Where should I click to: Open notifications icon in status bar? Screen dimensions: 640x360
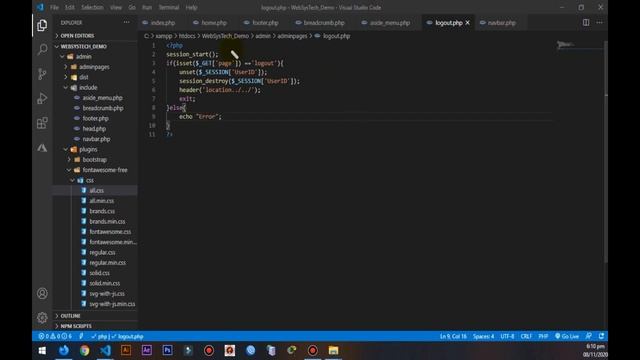coord(601,336)
